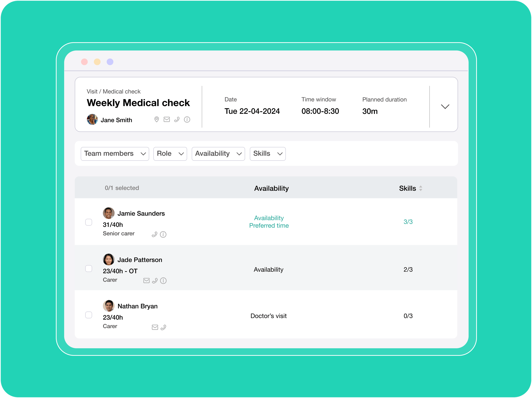Open the info icon for Jade Patterson
The width and height of the screenshot is (532, 398).
point(163,280)
